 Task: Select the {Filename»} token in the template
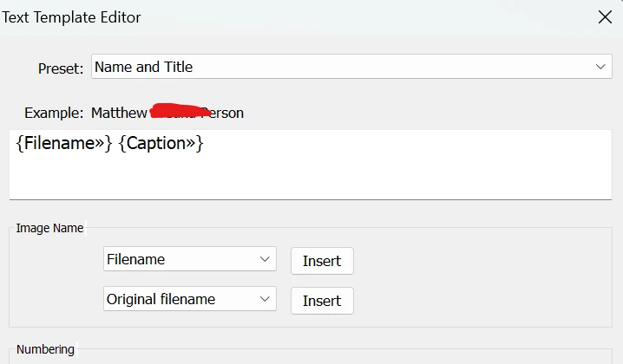pos(64,144)
